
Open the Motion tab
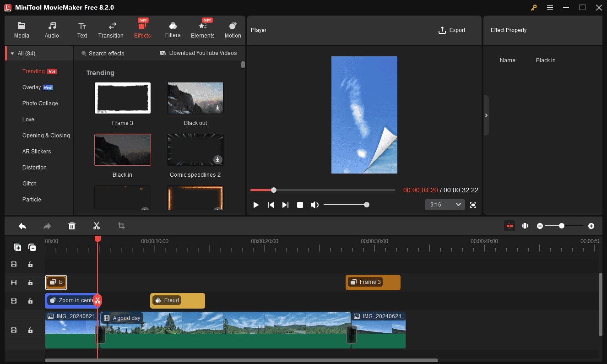point(233,30)
